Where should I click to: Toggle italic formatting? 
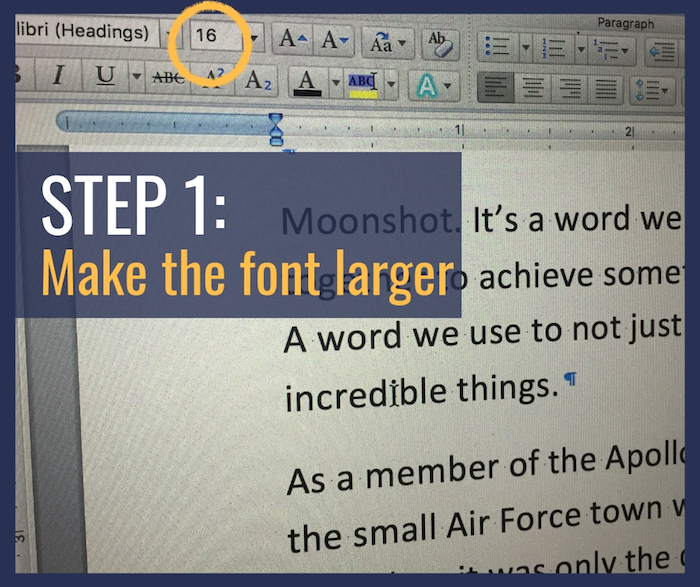coord(58,75)
